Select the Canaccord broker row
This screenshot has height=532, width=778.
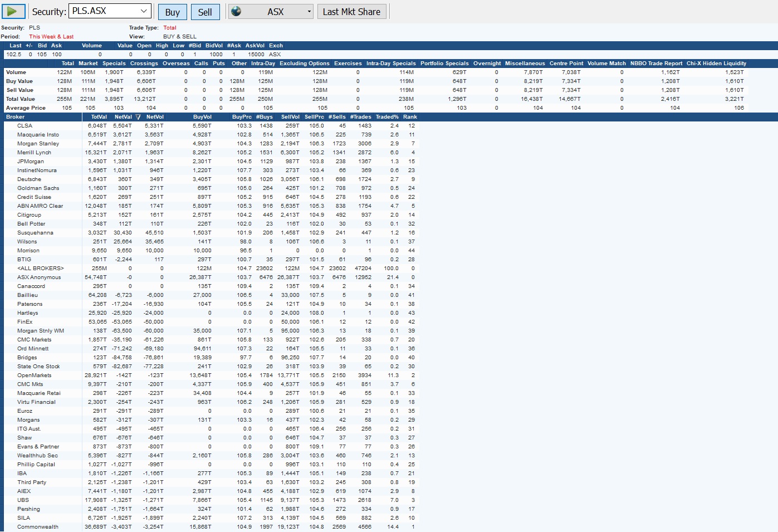[211, 286]
